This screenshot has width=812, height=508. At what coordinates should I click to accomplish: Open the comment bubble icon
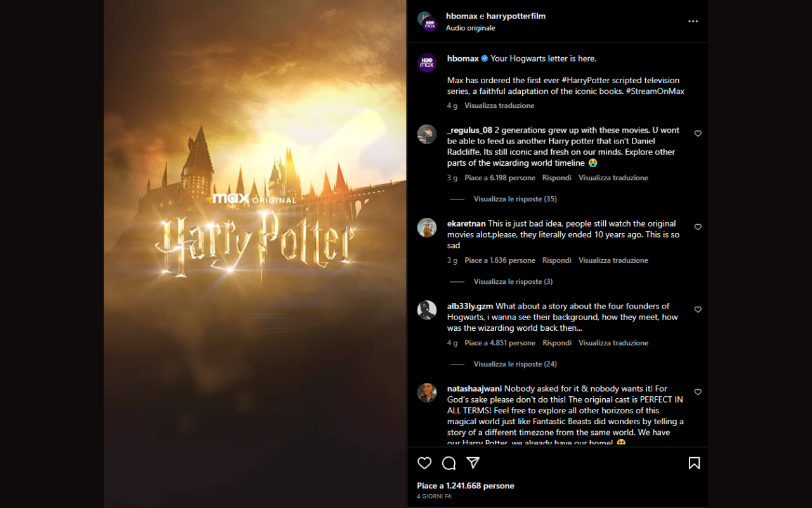pos(449,463)
